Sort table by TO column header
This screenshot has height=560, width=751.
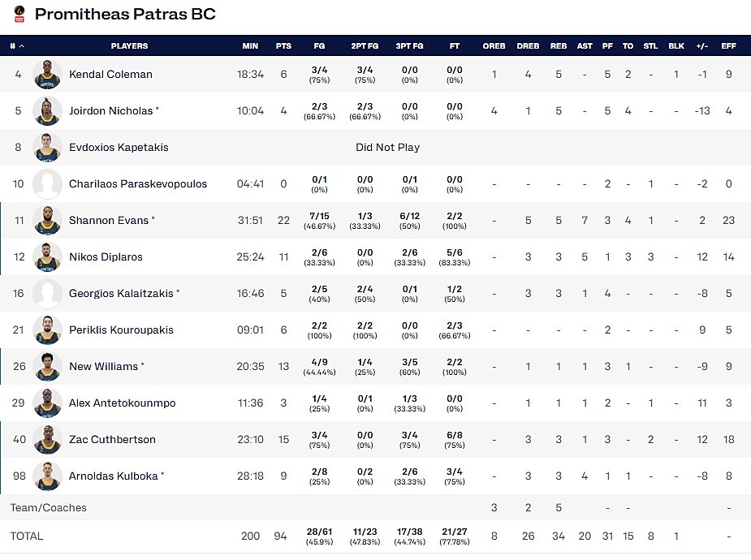(x=628, y=46)
